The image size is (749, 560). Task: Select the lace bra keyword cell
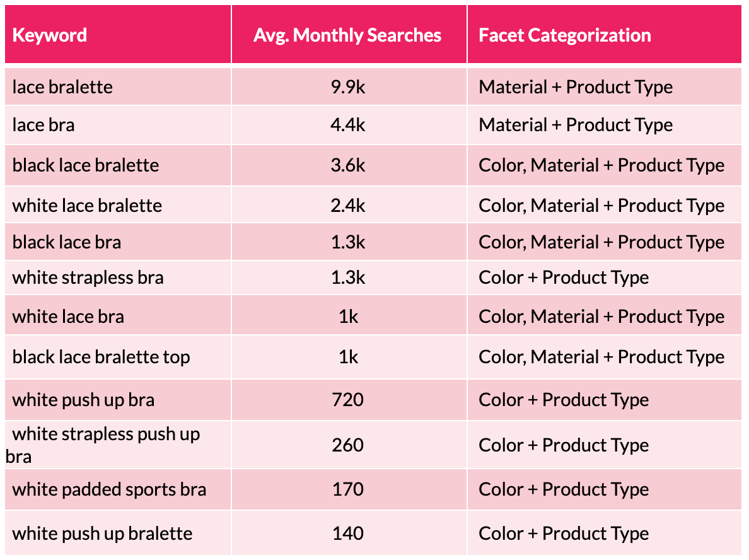coord(44,125)
